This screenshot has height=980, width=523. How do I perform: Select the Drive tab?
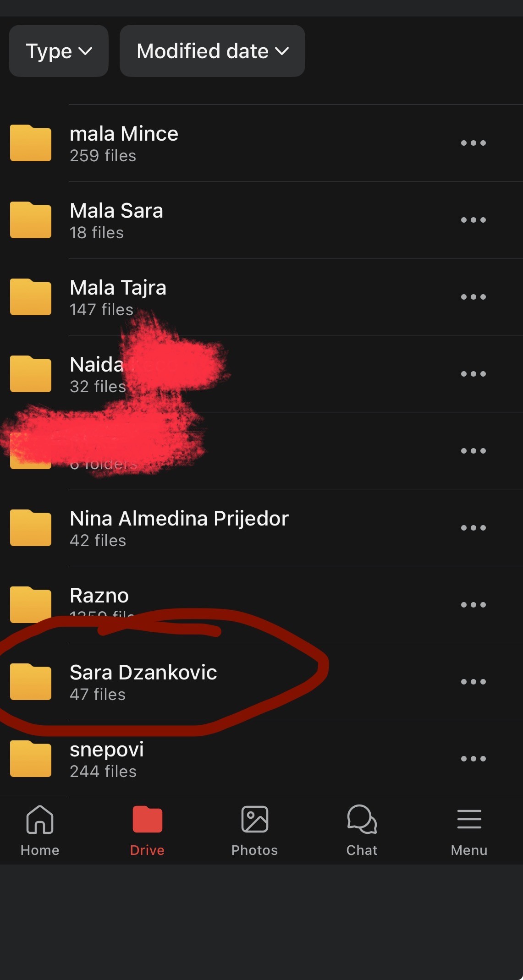coord(147,831)
